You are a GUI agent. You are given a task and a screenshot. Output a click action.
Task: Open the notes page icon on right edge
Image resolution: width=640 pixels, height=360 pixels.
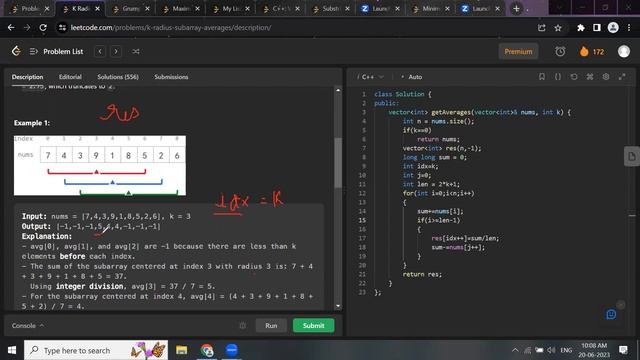(x=631, y=156)
